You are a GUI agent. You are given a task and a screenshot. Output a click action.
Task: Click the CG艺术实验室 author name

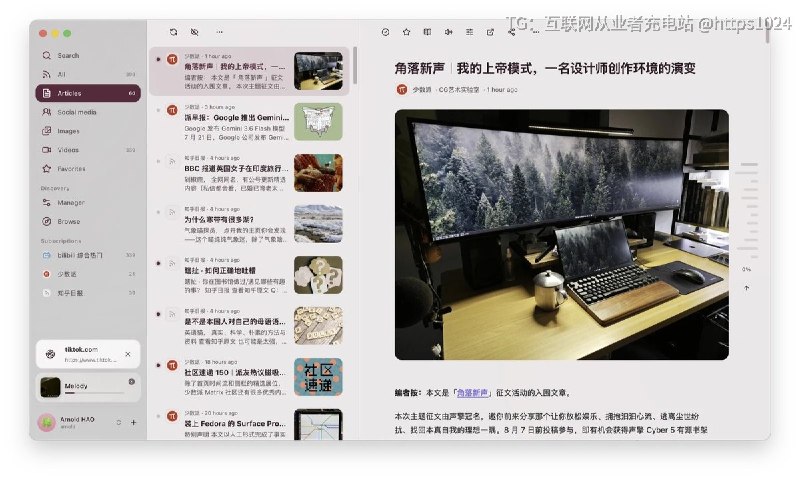(459, 90)
